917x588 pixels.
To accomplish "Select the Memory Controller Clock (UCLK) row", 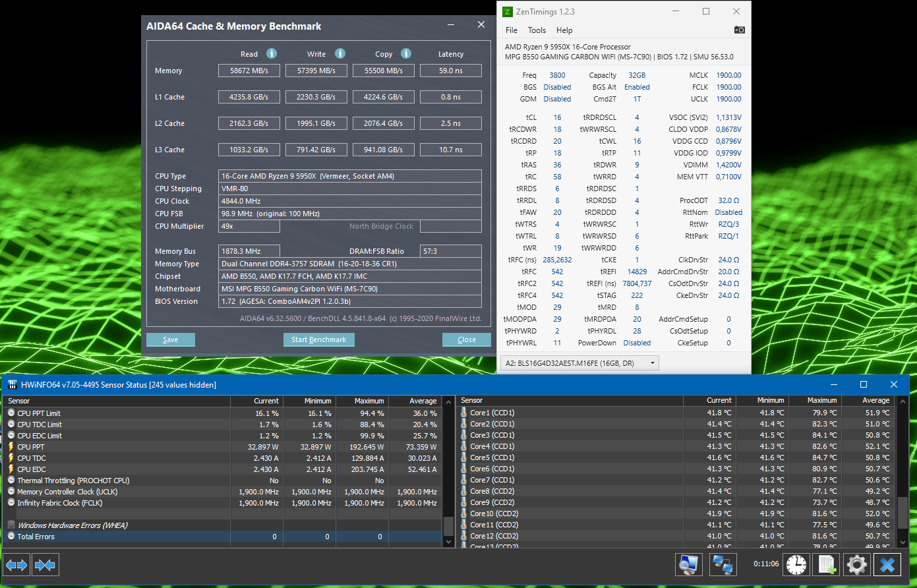I will click(223, 492).
